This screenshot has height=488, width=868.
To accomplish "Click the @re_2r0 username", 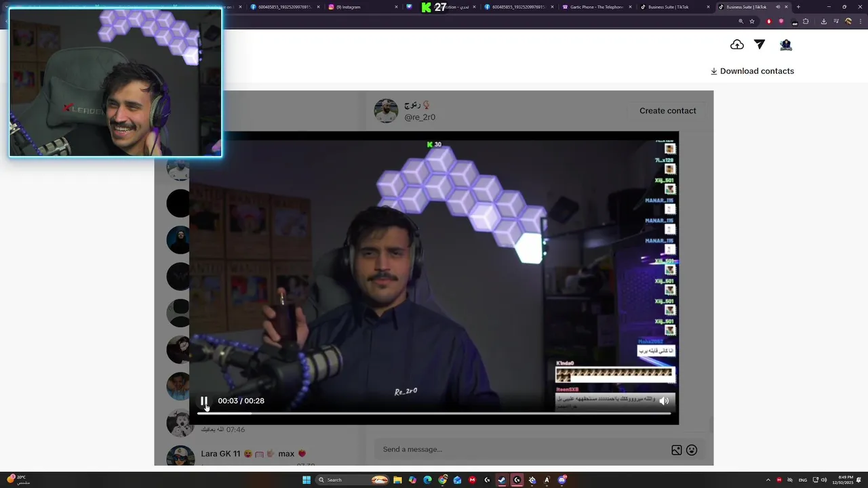I will tap(420, 117).
